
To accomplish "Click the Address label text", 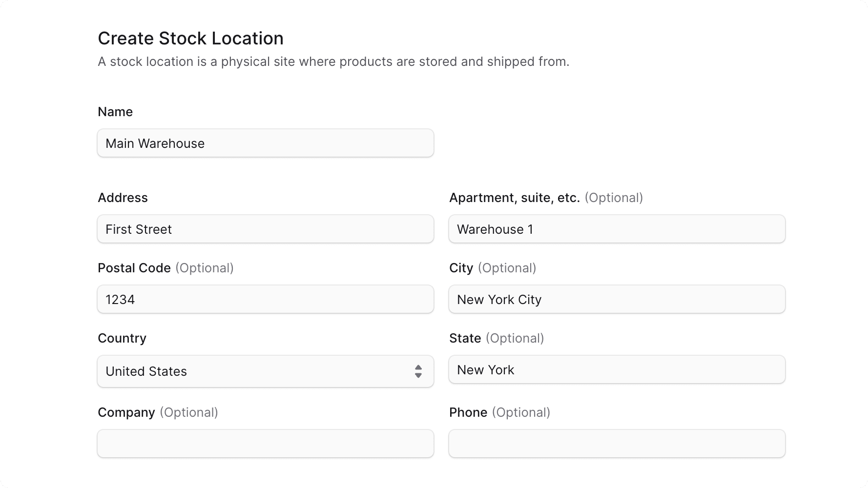I will [x=123, y=198].
